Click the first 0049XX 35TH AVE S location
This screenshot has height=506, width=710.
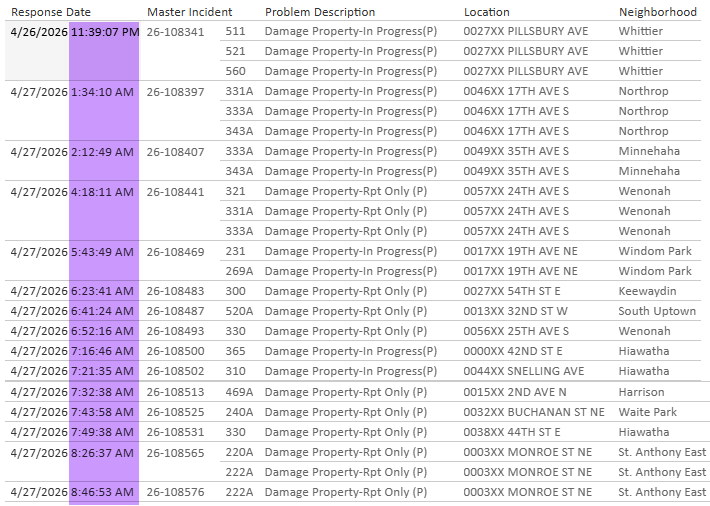516,151
